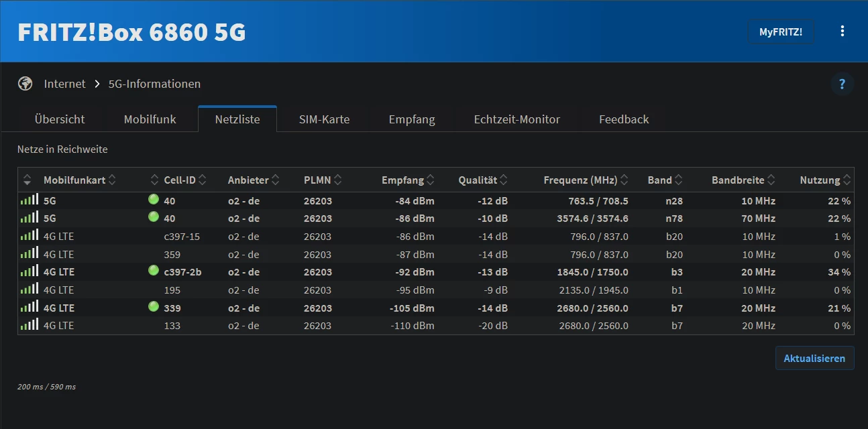Click the b1 band cell
Viewport: 868px width, 429px height.
[677, 290]
